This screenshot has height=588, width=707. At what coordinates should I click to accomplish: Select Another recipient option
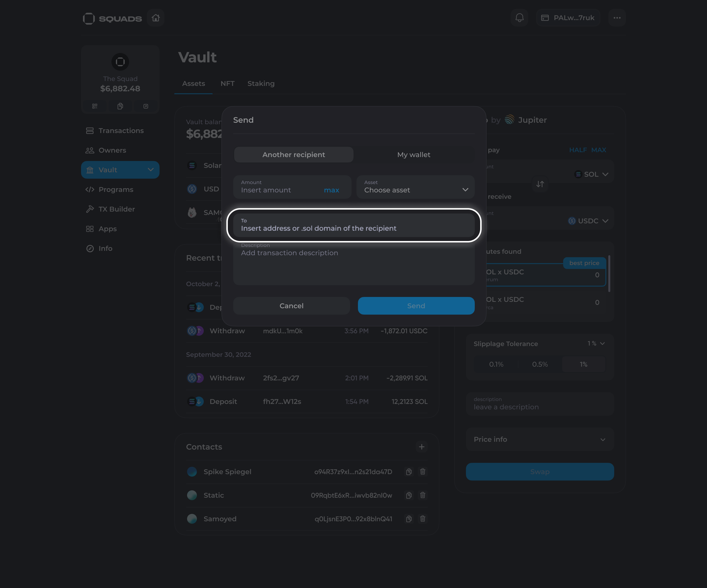pyautogui.click(x=294, y=155)
